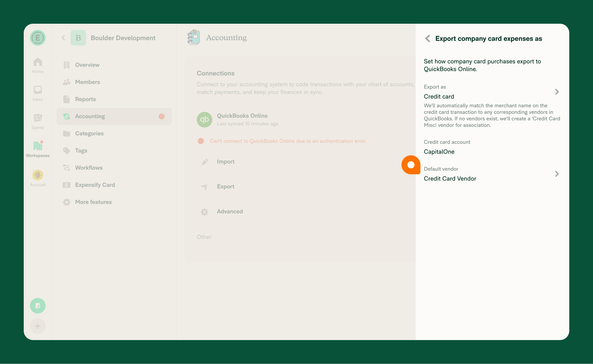Image resolution: width=593 pixels, height=364 pixels.
Task: Click the Other section label
Action: pyautogui.click(x=204, y=237)
